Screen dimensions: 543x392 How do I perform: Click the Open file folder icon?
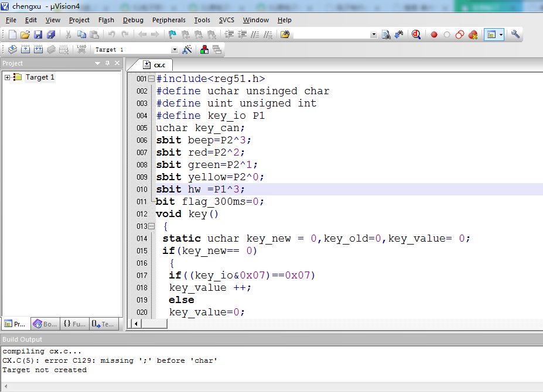(25, 35)
